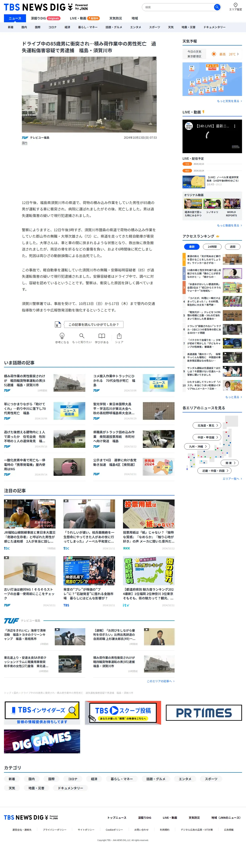
Task: Select the '24時間' ranking filter
Action: (212, 247)
